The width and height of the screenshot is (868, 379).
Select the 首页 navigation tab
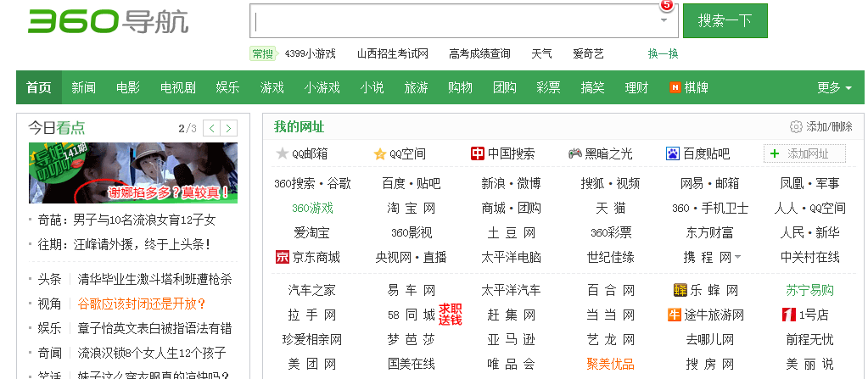(x=39, y=87)
